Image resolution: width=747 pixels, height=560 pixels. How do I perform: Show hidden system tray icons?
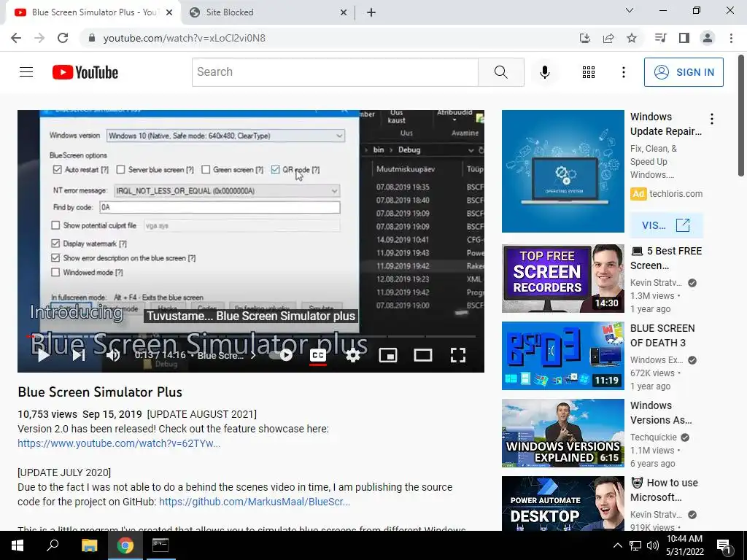[x=617, y=545]
